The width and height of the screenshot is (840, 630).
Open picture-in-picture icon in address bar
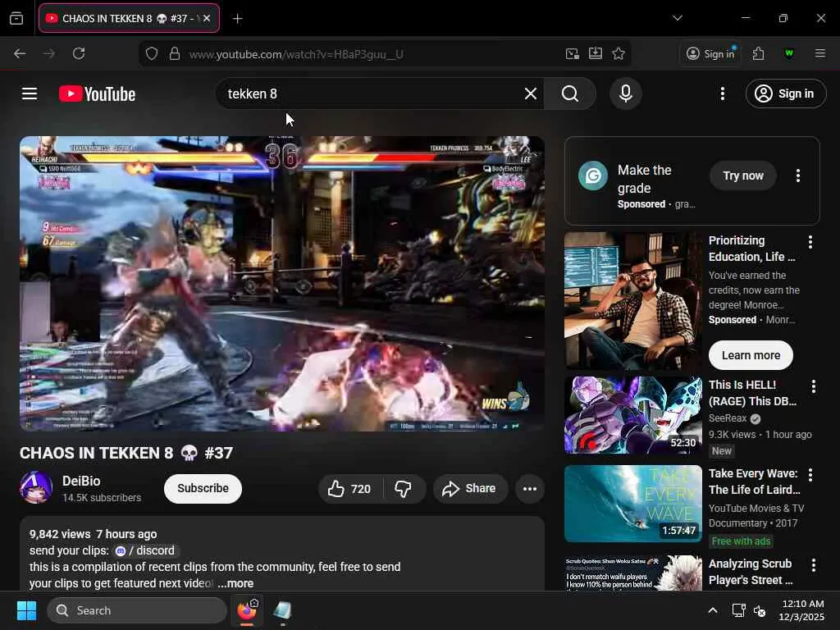click(572, 53)
